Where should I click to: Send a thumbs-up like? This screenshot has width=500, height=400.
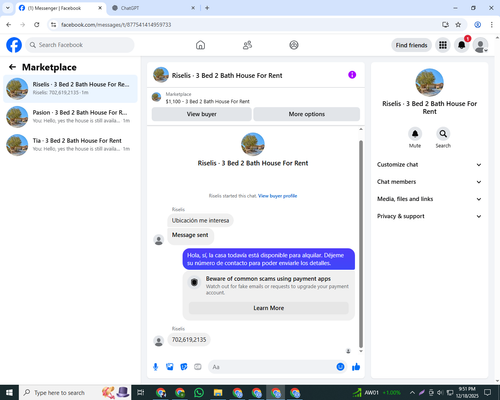[356, 367]
